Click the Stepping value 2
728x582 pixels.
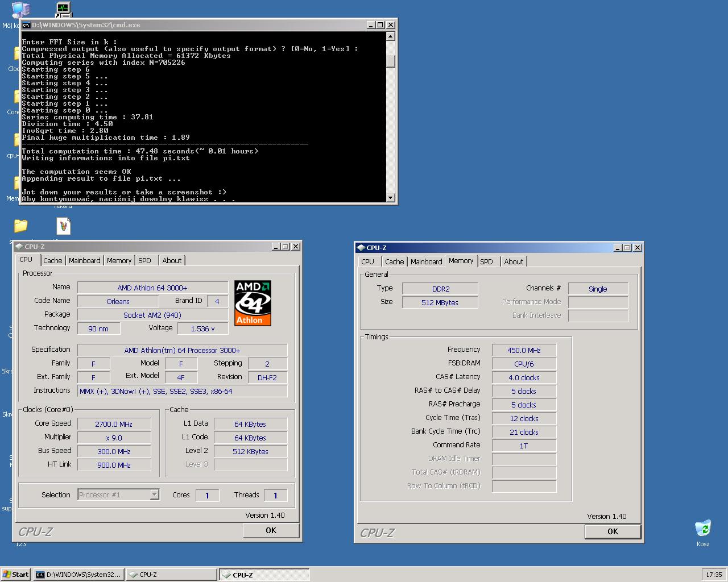[267, 364]
